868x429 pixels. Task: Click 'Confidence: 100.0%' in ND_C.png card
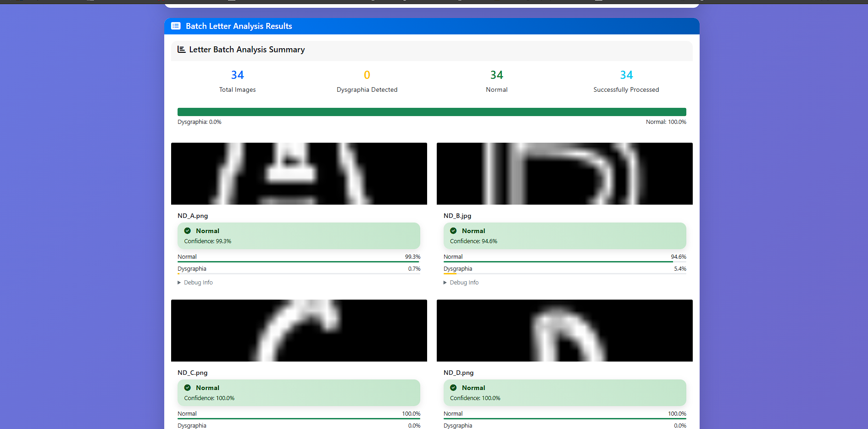point(209,398)
